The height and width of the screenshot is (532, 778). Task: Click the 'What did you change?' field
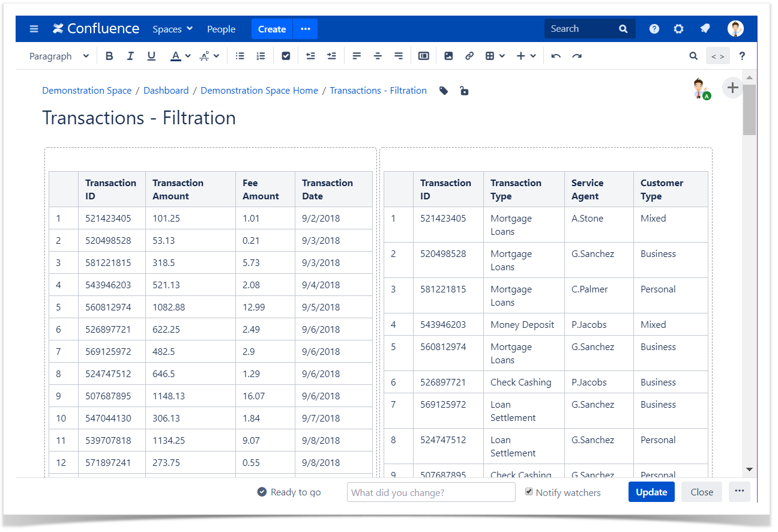[x=431, y=492]
